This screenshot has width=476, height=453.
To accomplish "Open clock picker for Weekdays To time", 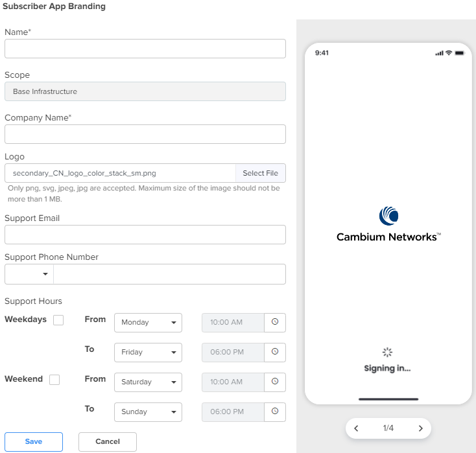I will coord(274,352).
